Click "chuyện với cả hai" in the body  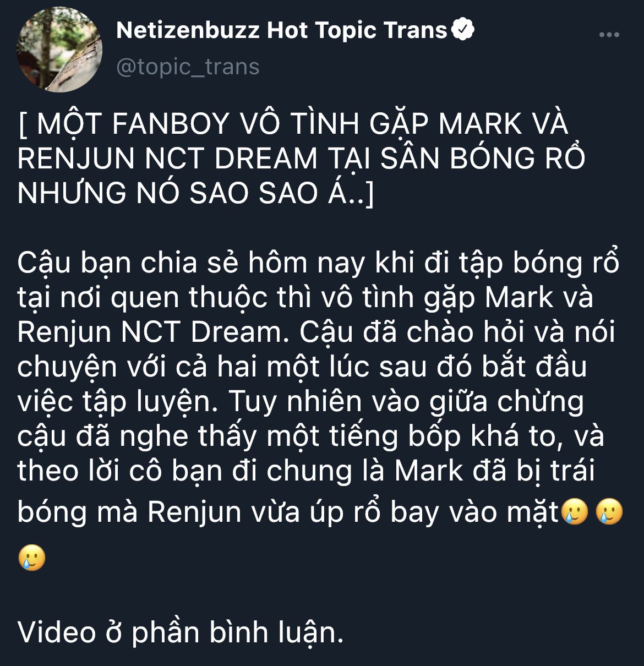pyautogui.click(x=138, y=367)
